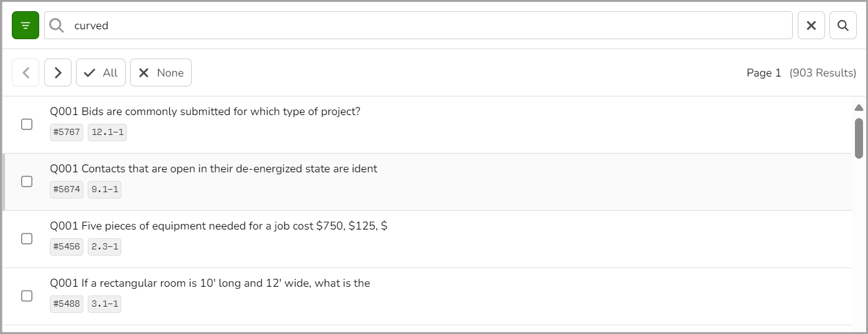Run search using the magnifier button at right
The height and width of the screenshot is (334, 868).
(843, 26)
